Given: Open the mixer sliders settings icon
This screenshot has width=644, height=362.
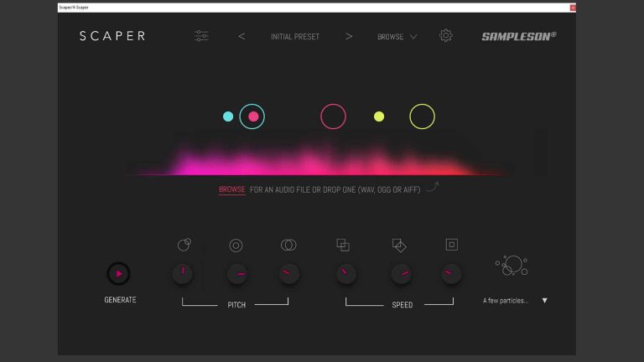Looking at the screenshot, I should tap(201, 36).
